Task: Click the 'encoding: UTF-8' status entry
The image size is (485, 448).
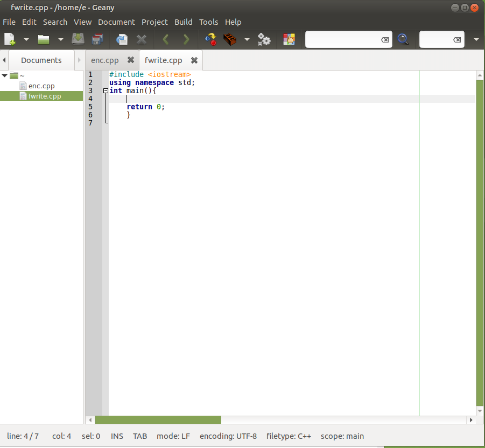Action: pyautogui.click(x=228, y=436)
